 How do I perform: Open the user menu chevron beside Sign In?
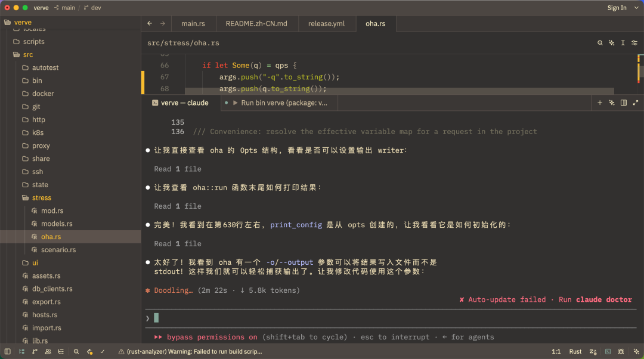tap(636, 8)
